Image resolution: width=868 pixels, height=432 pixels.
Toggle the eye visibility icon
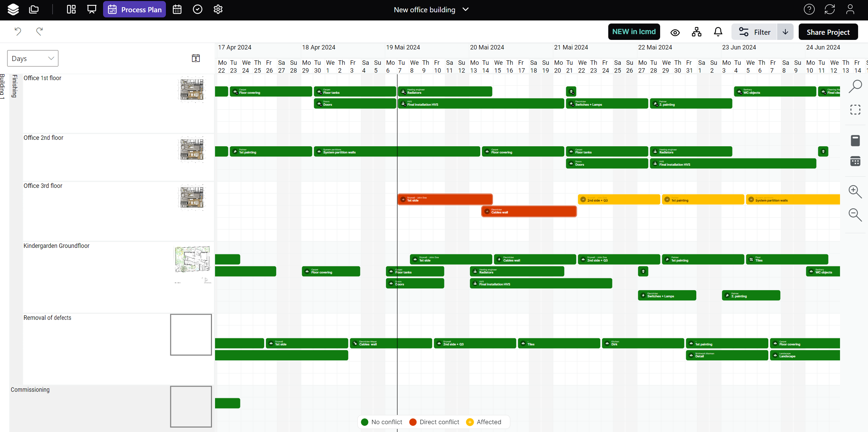coord(675,32)
